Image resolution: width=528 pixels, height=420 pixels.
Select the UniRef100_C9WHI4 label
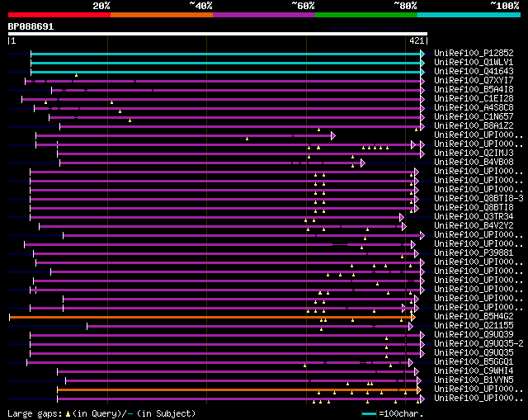(474, 371)
